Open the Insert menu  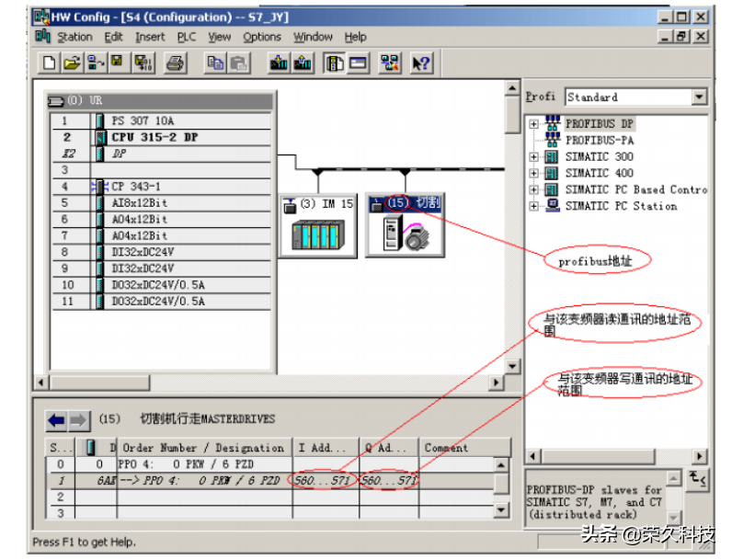150,37
